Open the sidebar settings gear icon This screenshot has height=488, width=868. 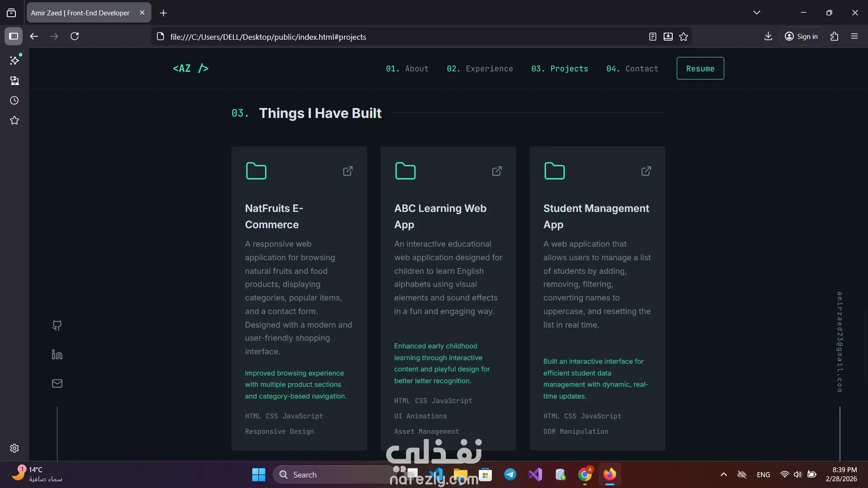pyautogui.click(x=14, y=448)
